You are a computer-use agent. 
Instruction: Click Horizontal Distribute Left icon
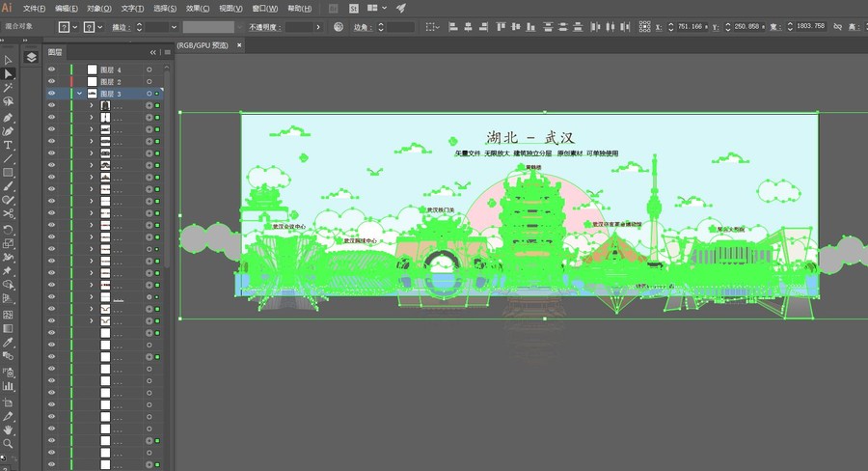(x=595, y=27)
